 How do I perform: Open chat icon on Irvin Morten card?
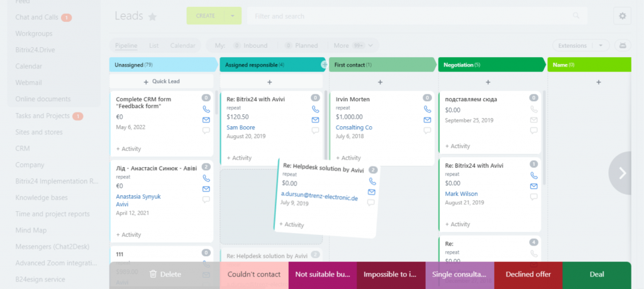[x=428, y=131]
